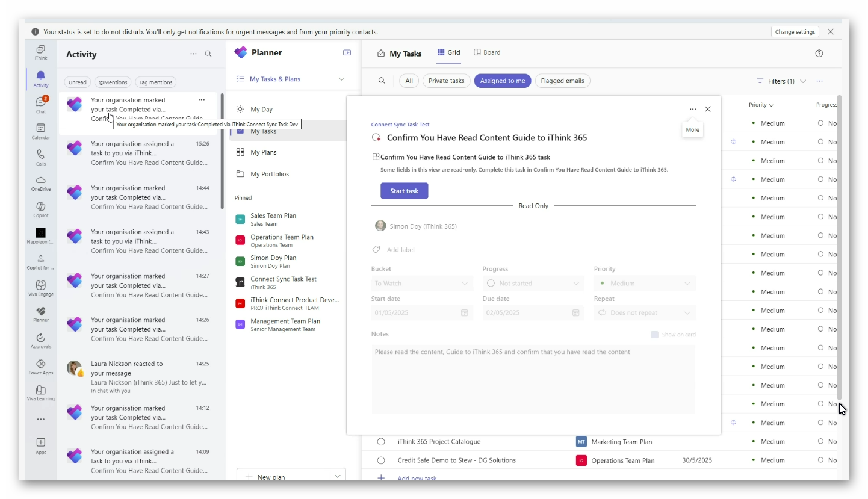Open Approvals app in rail
This screenshot has height=499, width=868.
tap(41, 341)
